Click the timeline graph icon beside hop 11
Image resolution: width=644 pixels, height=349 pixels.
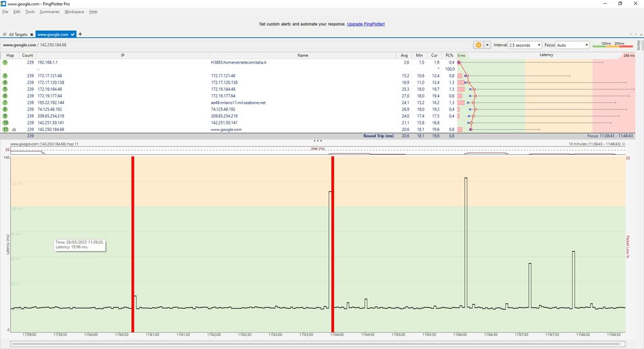click(x=14, y=130)
